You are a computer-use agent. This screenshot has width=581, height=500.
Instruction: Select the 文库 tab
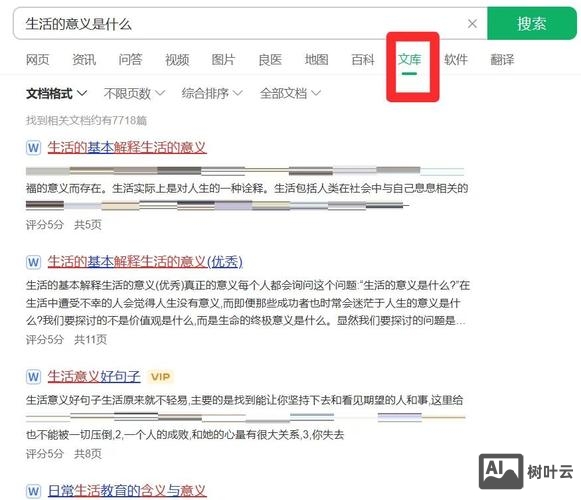[409, 59]
